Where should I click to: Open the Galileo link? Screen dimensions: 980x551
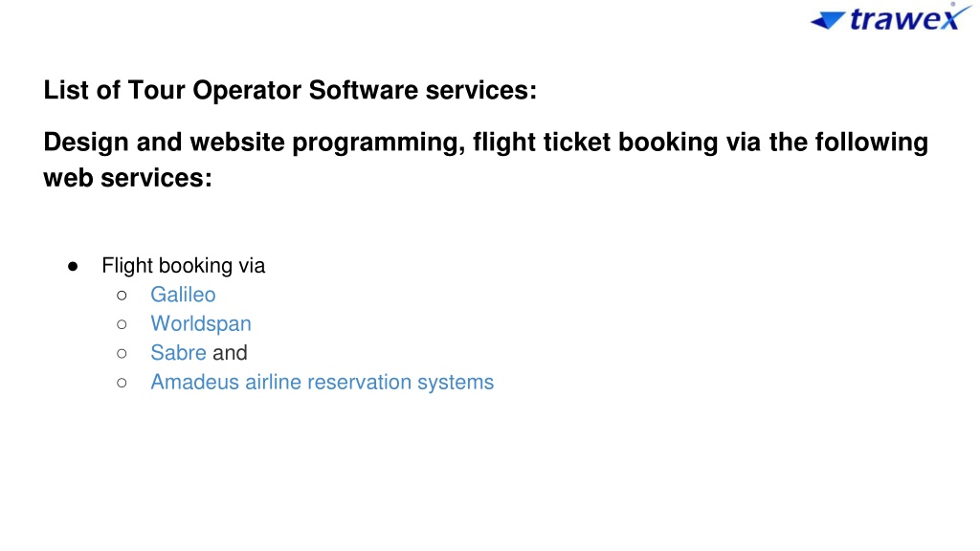point(183,295)
